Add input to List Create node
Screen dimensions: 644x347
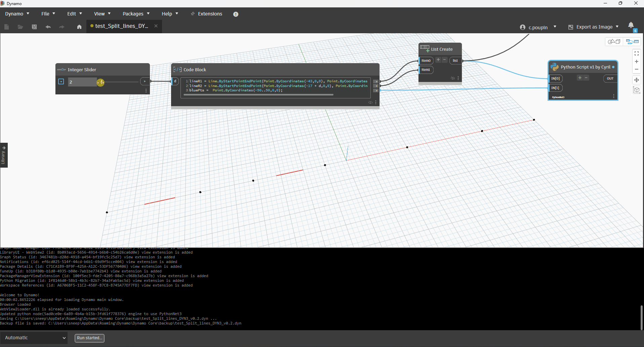pyautogui.click(x=438, y=60)
